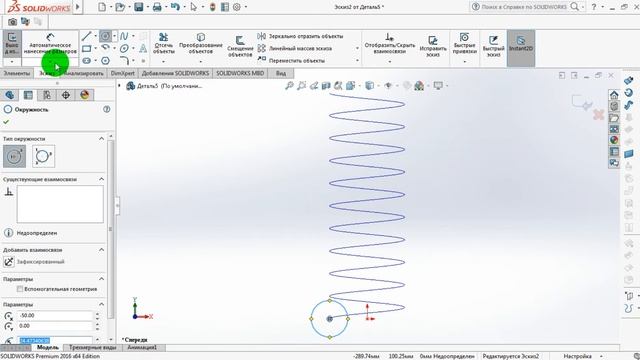Click PropertyManager vertical scrollbar

111,229
